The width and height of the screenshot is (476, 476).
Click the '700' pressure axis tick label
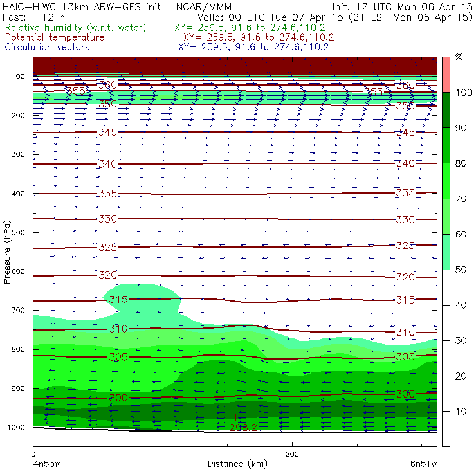(18, 310)
